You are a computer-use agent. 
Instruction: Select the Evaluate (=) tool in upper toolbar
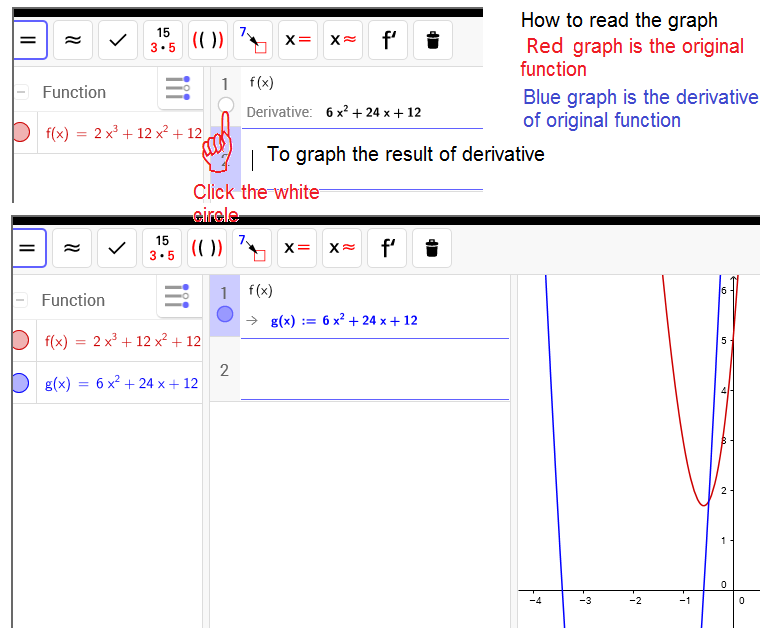pos(27,40)
